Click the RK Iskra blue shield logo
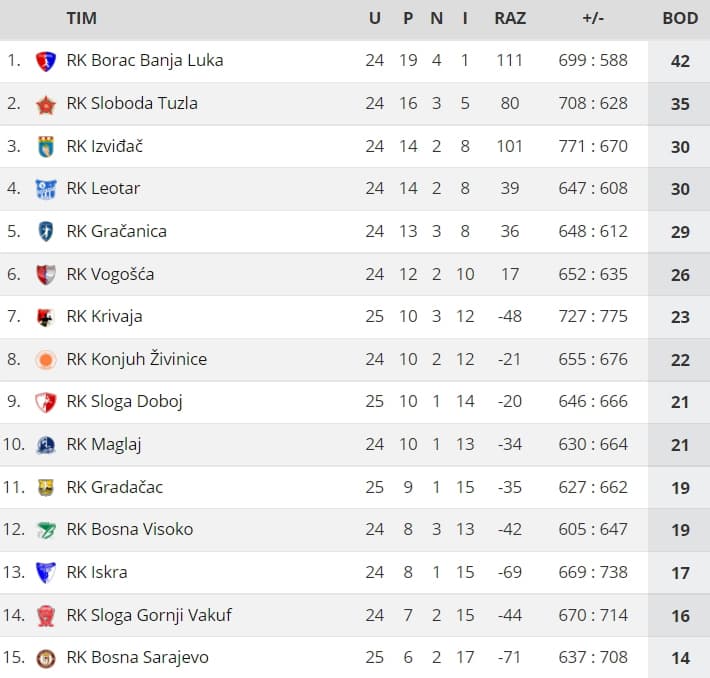This screenshot has height=678, width=710. (46, 573)
